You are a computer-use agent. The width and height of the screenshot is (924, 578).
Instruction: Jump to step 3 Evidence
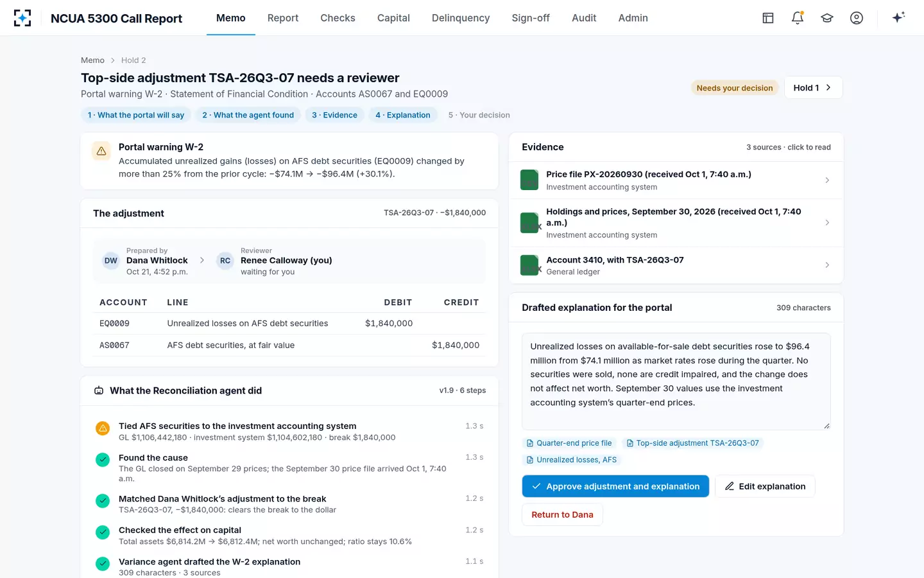334,115
